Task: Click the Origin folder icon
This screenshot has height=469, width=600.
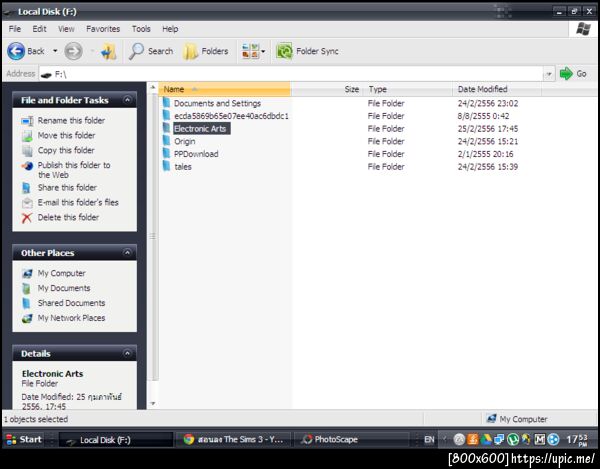Action: (x=166, y=140)
